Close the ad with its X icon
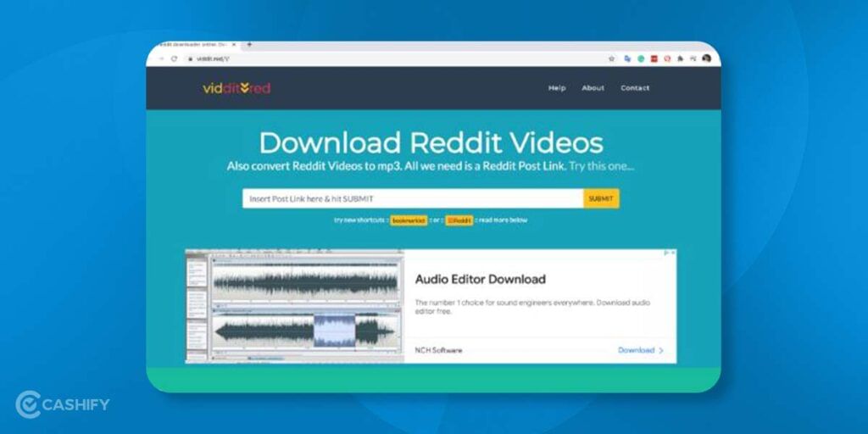Image resolution: width=868 pixels, height=434 pixels. 673,253
